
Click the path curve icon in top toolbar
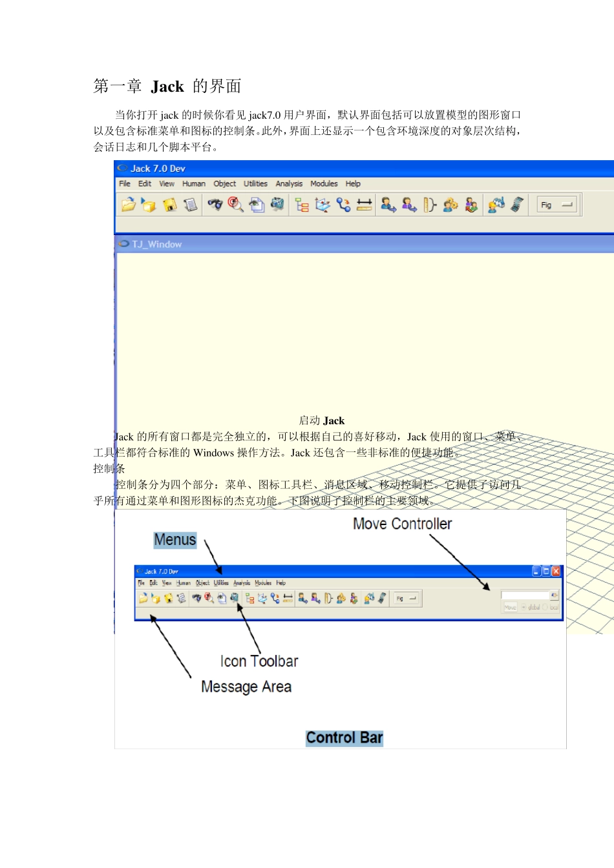pyautogui.click(x=343, y=205)
